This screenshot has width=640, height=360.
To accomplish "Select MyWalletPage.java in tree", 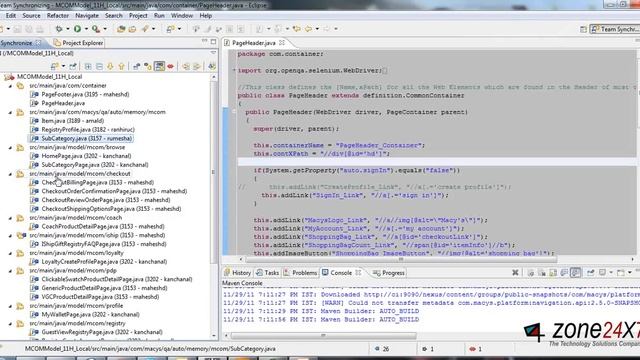I will coord(90,314).
